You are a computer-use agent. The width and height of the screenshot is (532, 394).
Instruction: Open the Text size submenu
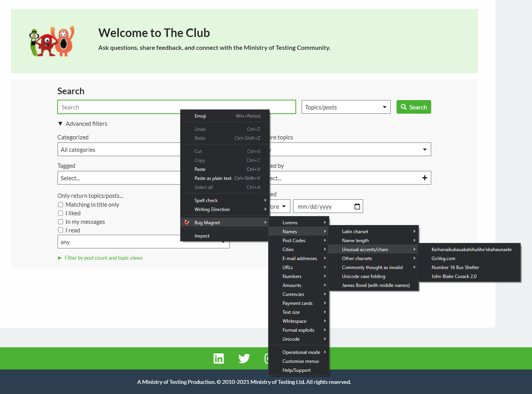point(299,312)
